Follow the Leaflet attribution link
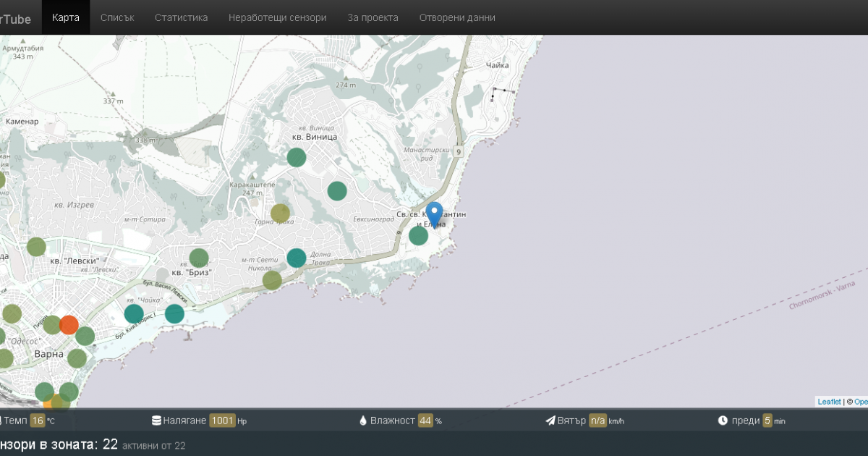This screenshot has height=456, width=868. [x=829, y=402]
